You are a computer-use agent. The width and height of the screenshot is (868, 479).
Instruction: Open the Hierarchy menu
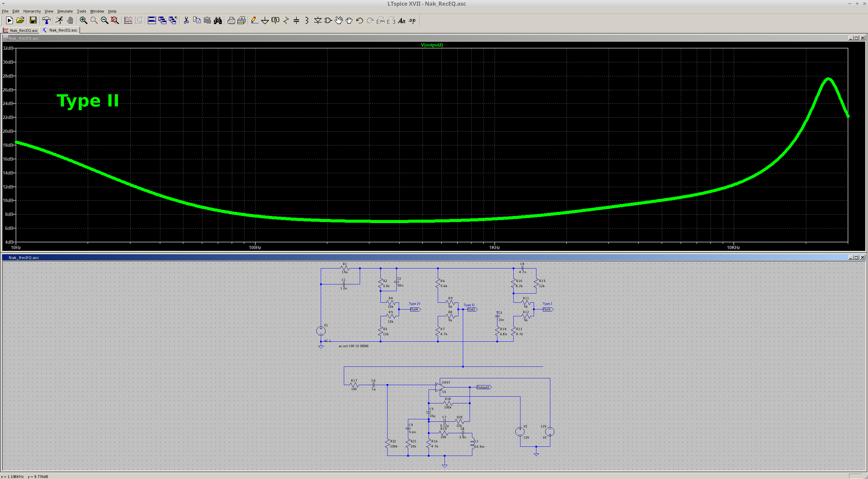[x=32, y=11]
